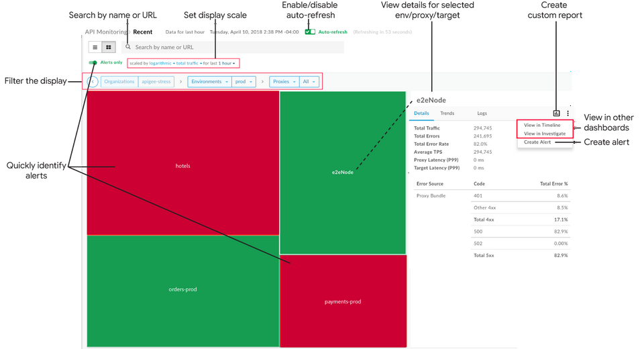Image resolution: width=644 pixels, height=349 pixels.
Task: Disable the Alerts only toggle
Action: pyautogui.click(x=93, y=62)
